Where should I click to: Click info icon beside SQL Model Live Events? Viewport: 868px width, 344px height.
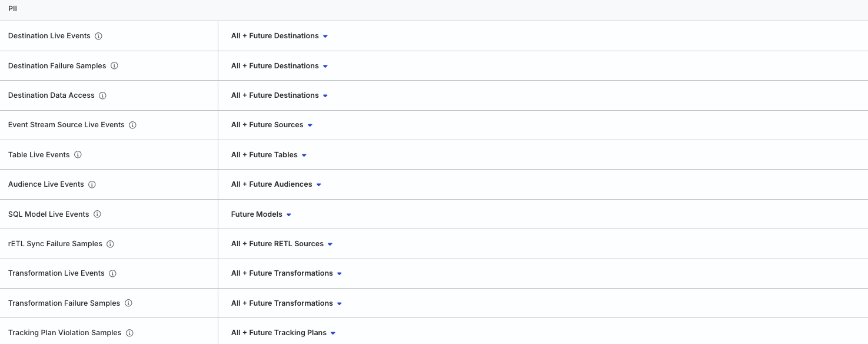97,214
